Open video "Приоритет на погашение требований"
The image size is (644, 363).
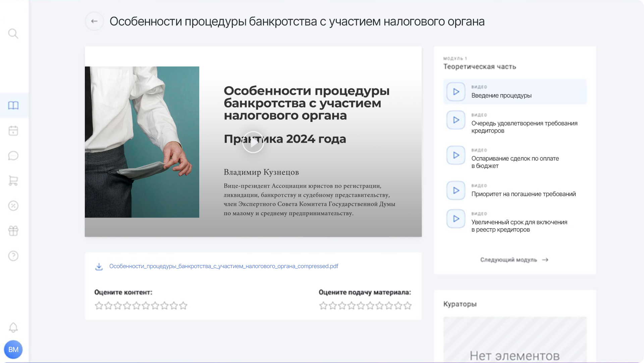click(x=515, y=190)
